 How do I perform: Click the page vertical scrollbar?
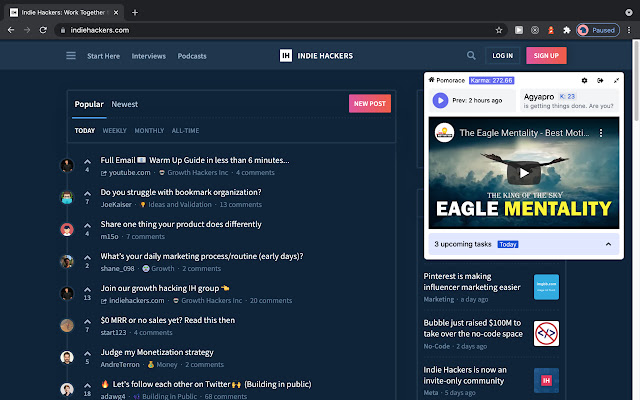636,82
